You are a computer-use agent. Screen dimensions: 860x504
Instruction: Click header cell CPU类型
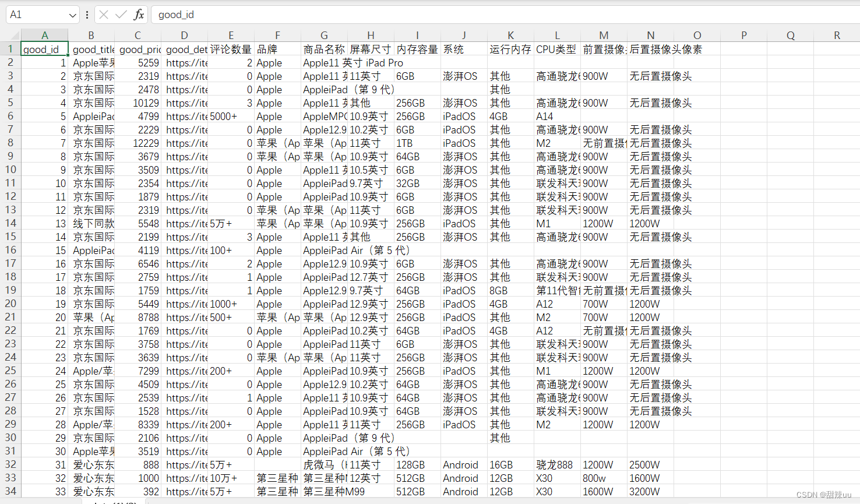pyautogui.click(x=558, y=50)
